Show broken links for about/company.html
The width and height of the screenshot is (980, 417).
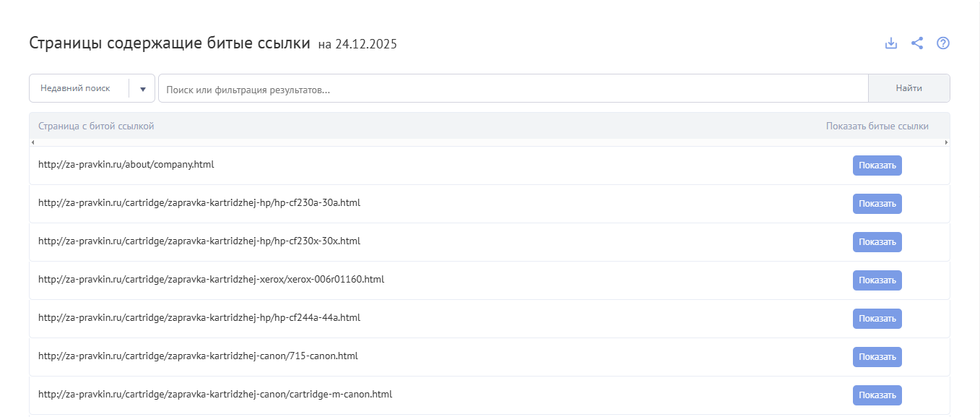coord(877,165)
